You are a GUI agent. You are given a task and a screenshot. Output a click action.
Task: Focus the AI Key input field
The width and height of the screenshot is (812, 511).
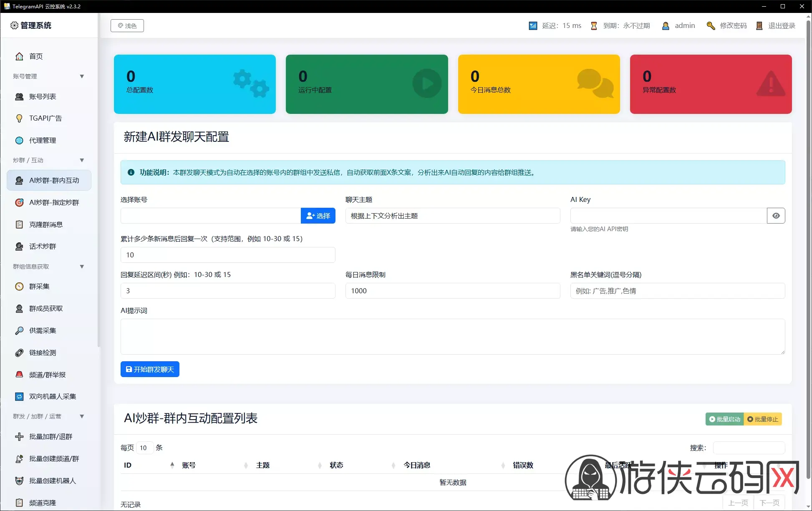[x=668, y=216]
